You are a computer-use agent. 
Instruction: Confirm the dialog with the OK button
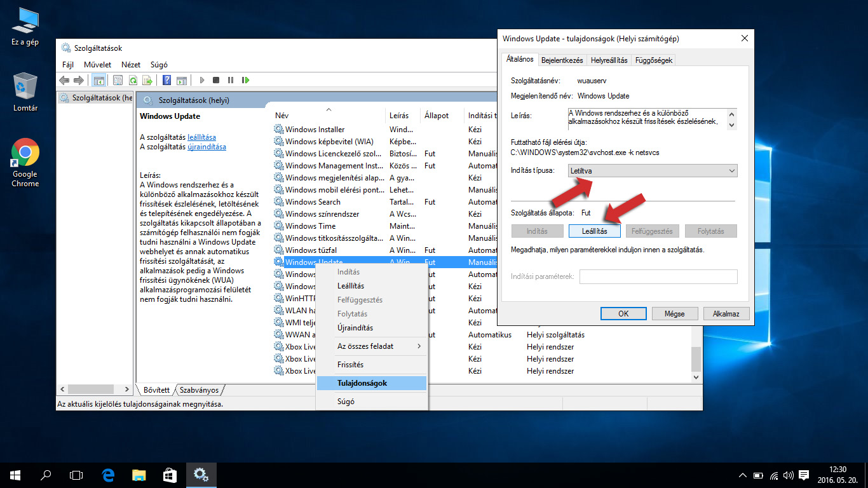623,314
